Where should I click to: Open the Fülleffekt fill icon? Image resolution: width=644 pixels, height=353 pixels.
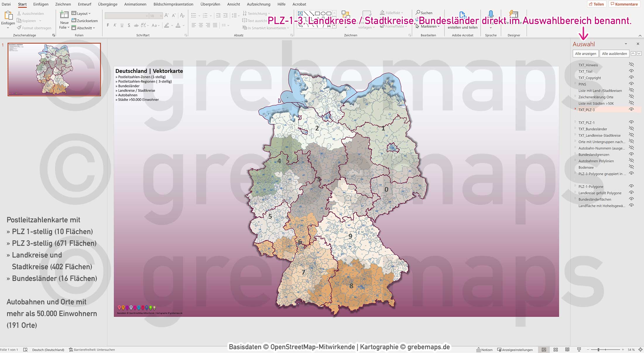tap(382, 13)
